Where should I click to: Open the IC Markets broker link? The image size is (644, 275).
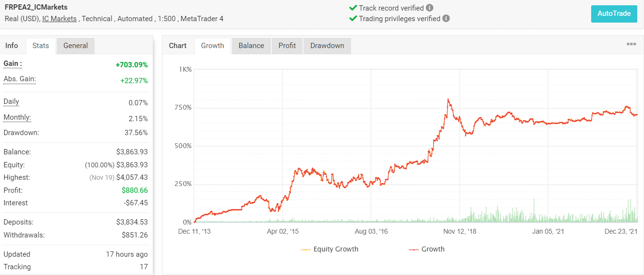tap(60, 19)
